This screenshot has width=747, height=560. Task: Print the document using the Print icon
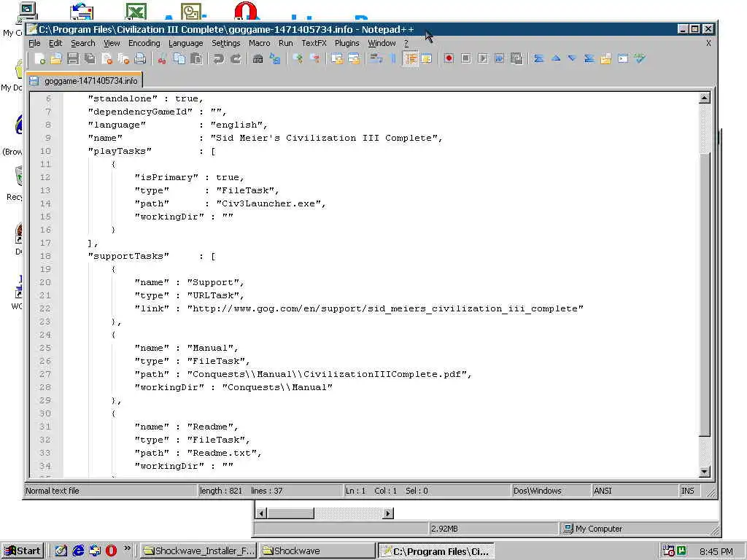click(x=140, y=58)
